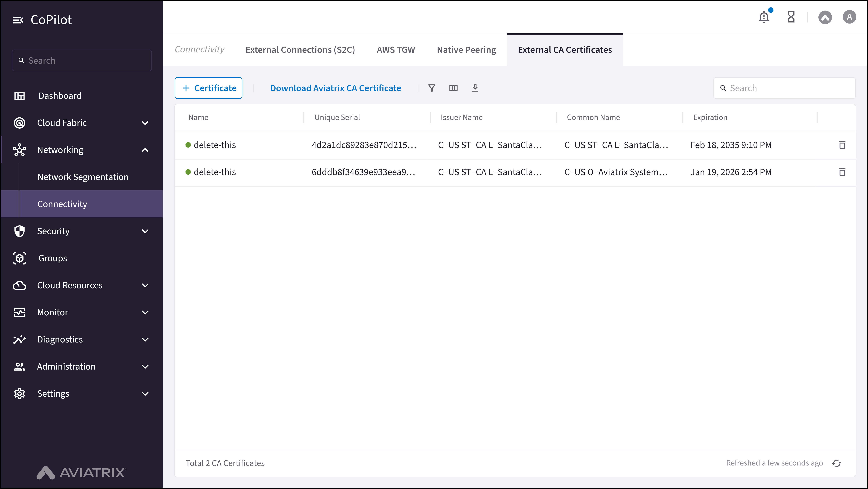Screen dimensions: 868x489
Task: Refresh the CA certificates table
Action: (837, 463)
